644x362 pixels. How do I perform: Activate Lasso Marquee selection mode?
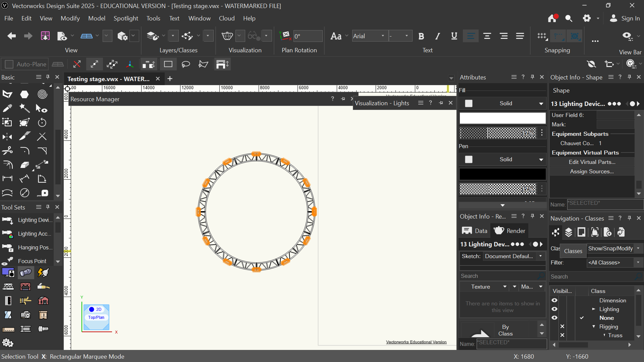point(185,64)
